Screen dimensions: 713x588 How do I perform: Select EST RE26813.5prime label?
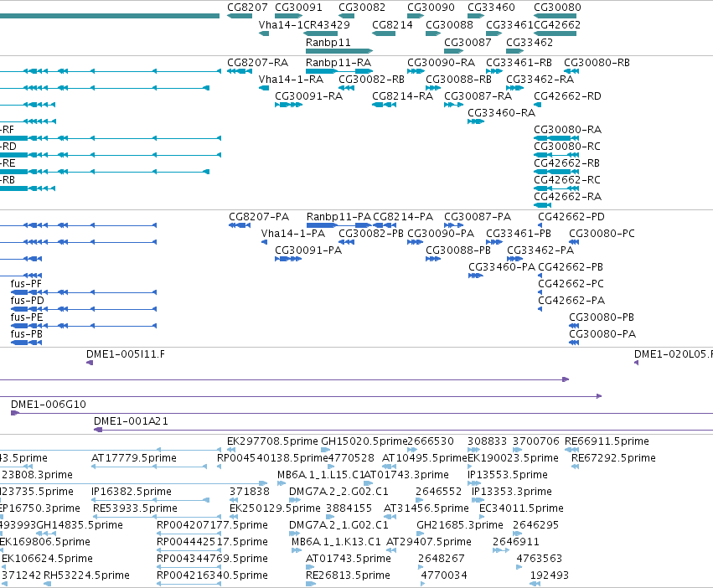point(348,575)
